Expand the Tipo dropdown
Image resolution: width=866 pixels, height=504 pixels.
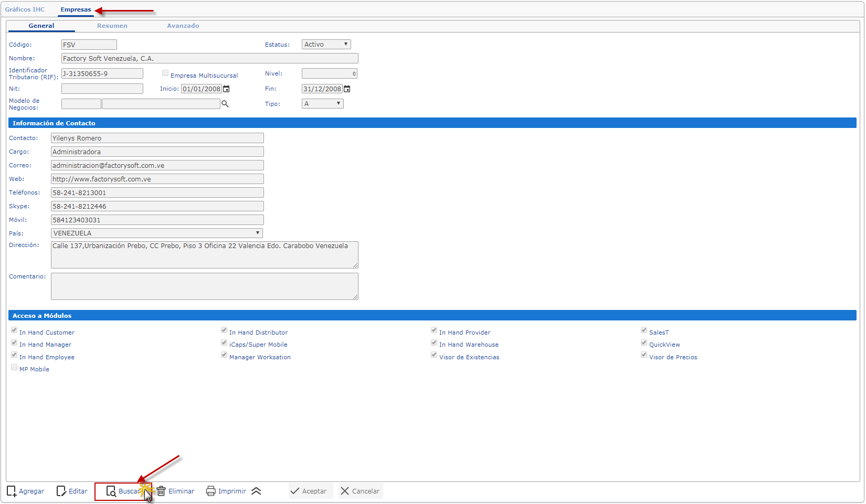tap(322, 104)
